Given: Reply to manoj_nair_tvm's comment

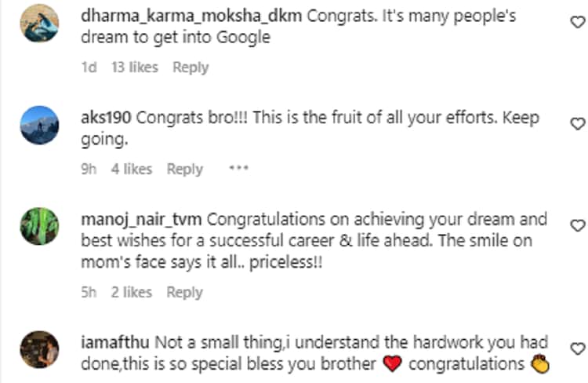Looking at the screenshot, I should tap(184, 292).
